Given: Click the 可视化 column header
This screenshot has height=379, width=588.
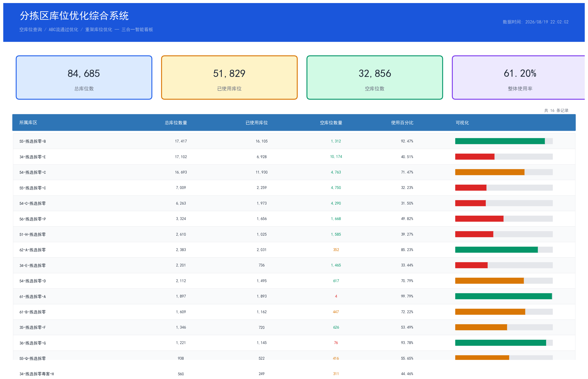Looking at the screenshot, I should pyautogui.click(x=462, y=122).
